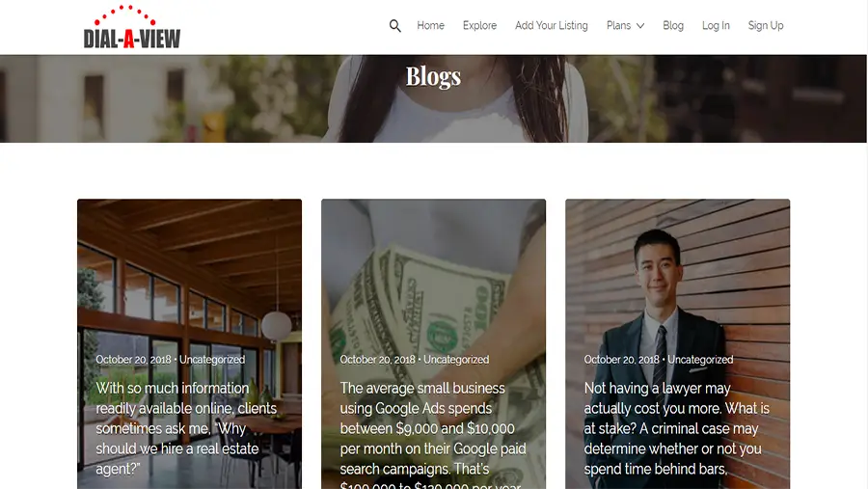Open the Explore nav link
868x489 pixels.
(x=479, y=25)
